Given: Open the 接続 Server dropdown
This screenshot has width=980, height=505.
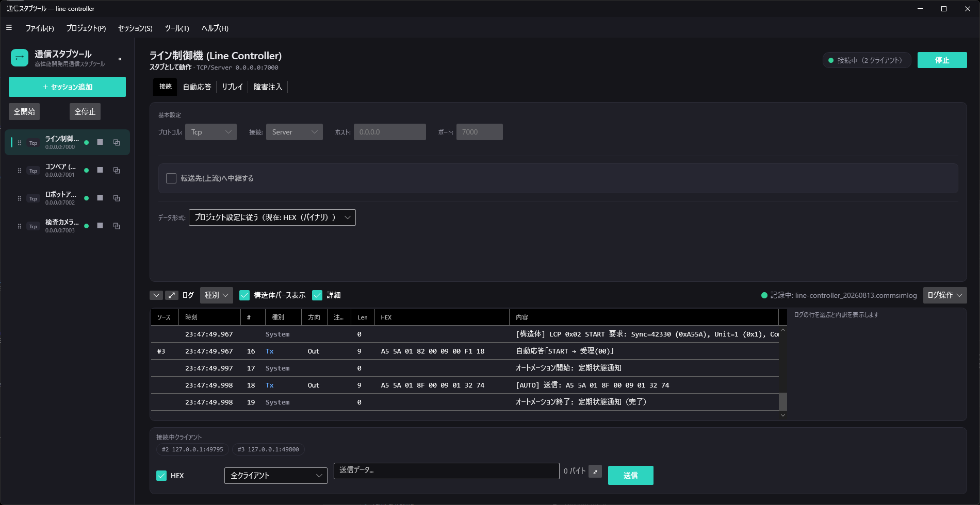Looking at the screenshot, I should (295, 132).
